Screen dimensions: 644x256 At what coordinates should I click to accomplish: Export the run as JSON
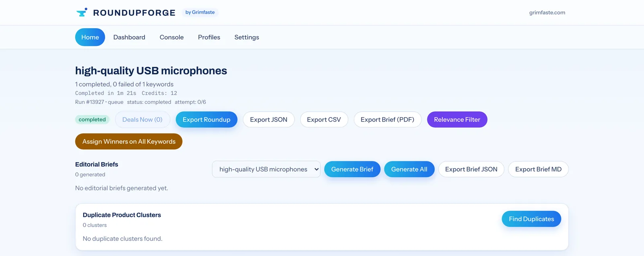pos(268,120)
